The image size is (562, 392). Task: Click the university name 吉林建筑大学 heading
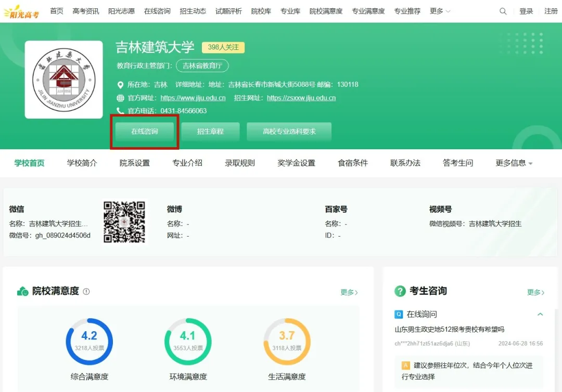click(x=155, y=47)
